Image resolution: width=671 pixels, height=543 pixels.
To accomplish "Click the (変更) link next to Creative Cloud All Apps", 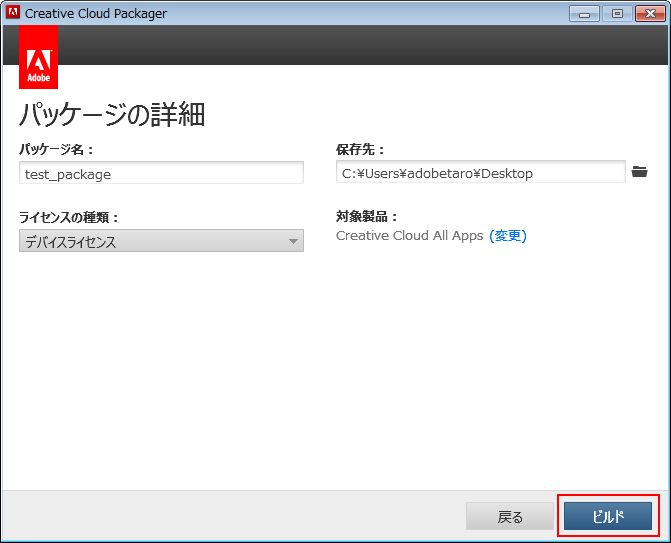I will (x=508, y=235).
